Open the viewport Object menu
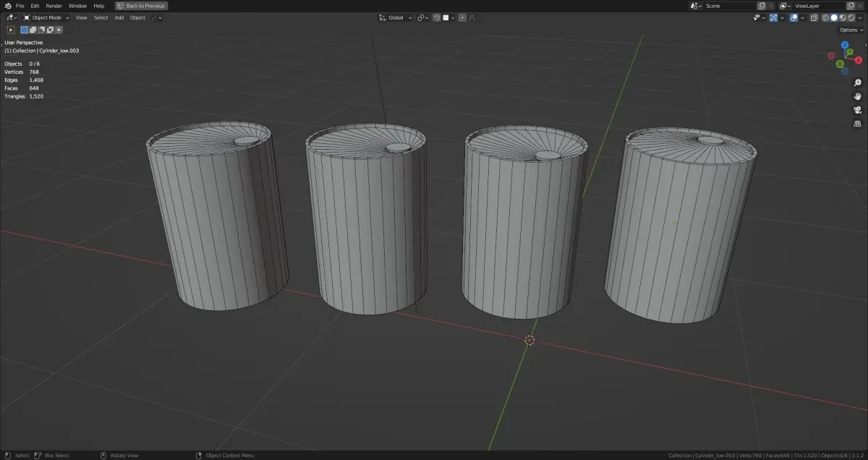Viewport: 868px width, 460px height. [x=137, y=17]
